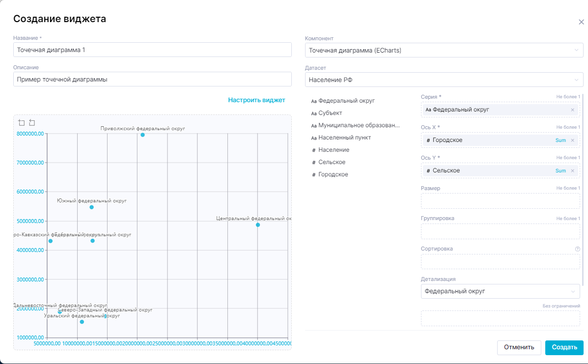Click the Южный федеральный округ data point
The height and width of the screenshot is (364, 588).
pos(91,207)
